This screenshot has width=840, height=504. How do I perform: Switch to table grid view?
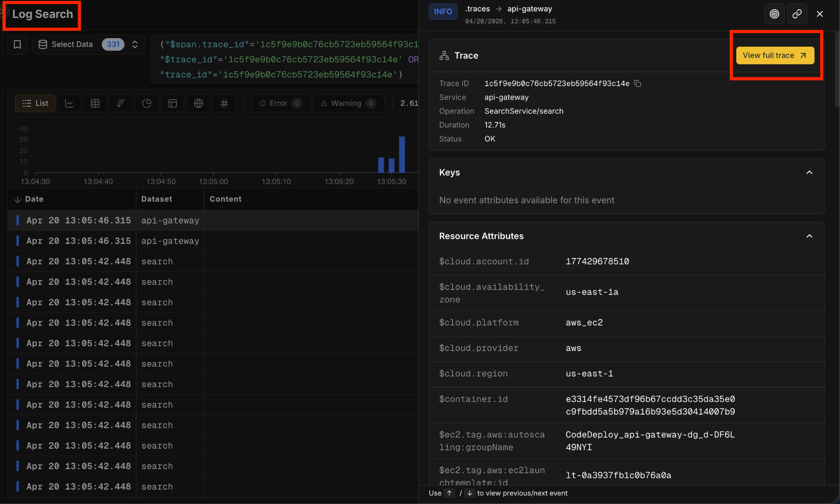(95, 103)
